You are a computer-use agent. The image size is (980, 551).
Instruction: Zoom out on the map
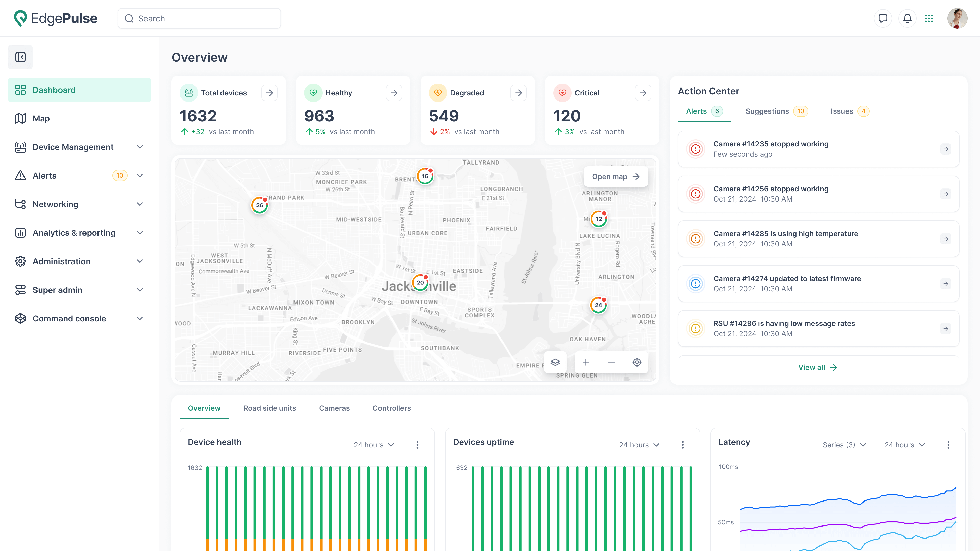[611, 362]
